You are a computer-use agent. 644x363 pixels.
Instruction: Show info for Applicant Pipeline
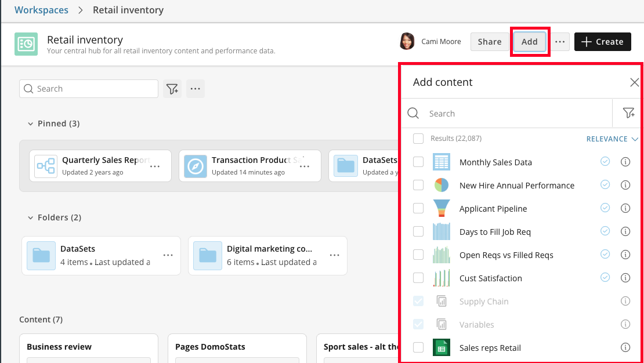coord(625,208)
